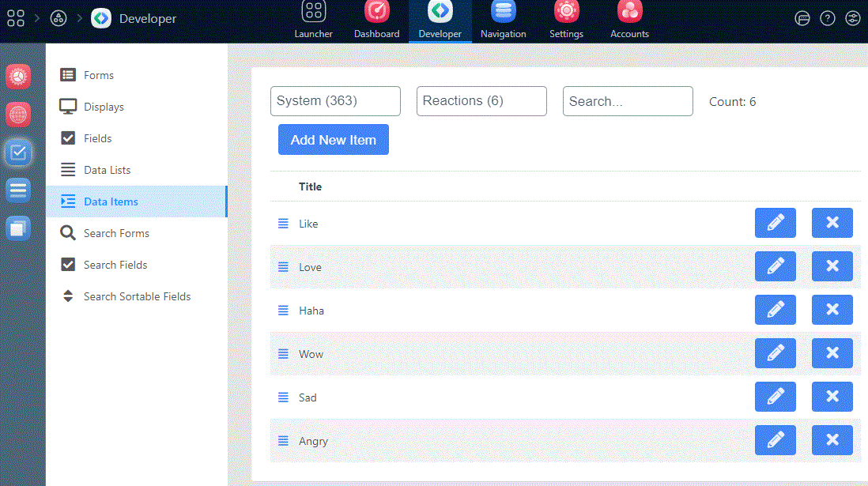The width and height of the screenshot is (868, 486).
Task: Click the edit pencil for Sad row
Action: (775, 397)
